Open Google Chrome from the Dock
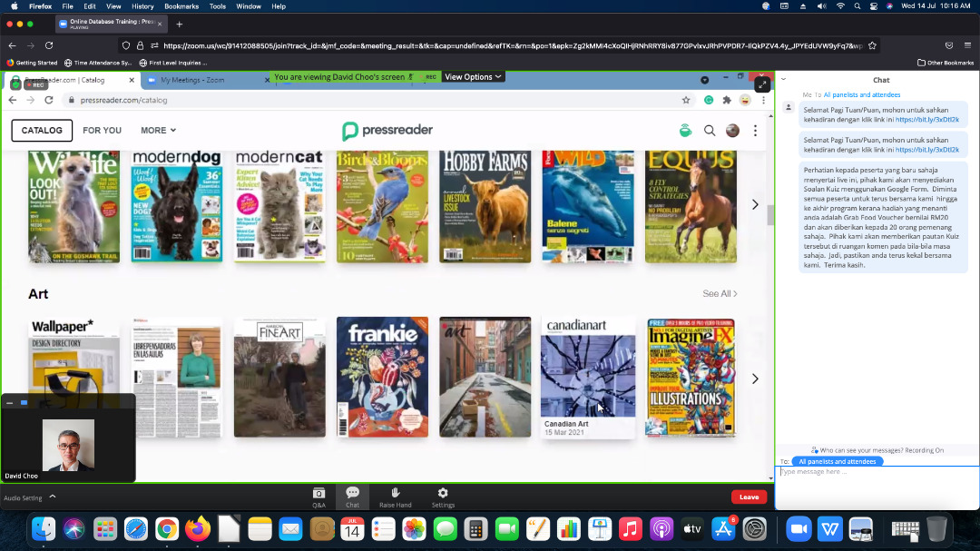980x551 pixels. [x=167, y=529]
